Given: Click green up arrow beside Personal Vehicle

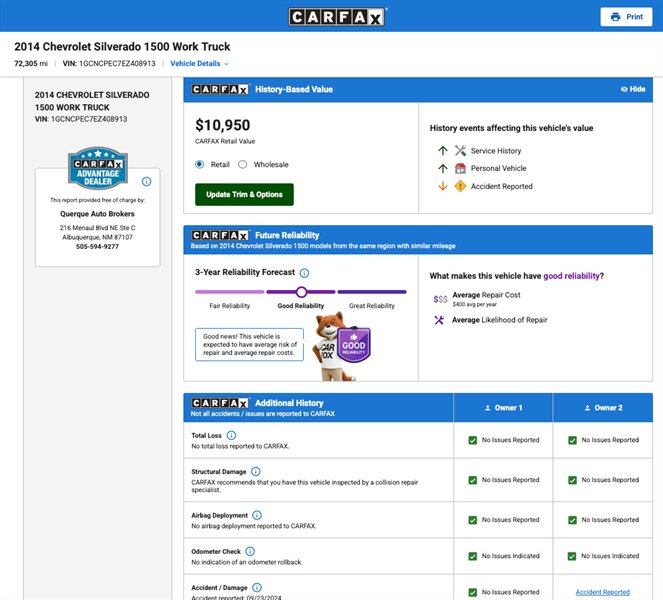Looking at the screenshot, I should click(x=443, y=168).
